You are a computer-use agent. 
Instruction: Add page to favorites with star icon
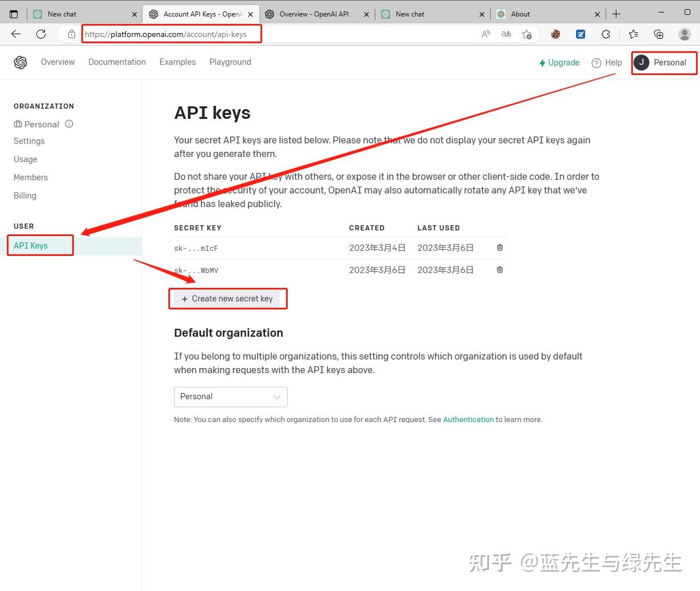pos(527,34)
